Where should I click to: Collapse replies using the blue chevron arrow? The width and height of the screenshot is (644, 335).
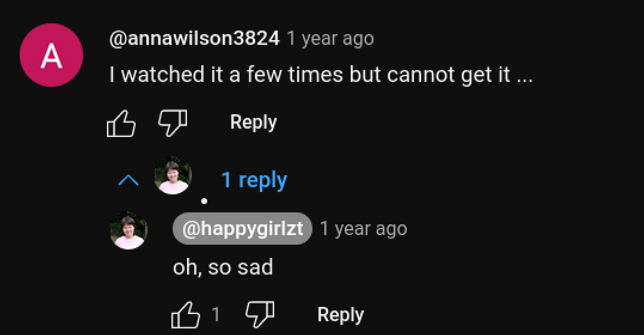(128, 180)
